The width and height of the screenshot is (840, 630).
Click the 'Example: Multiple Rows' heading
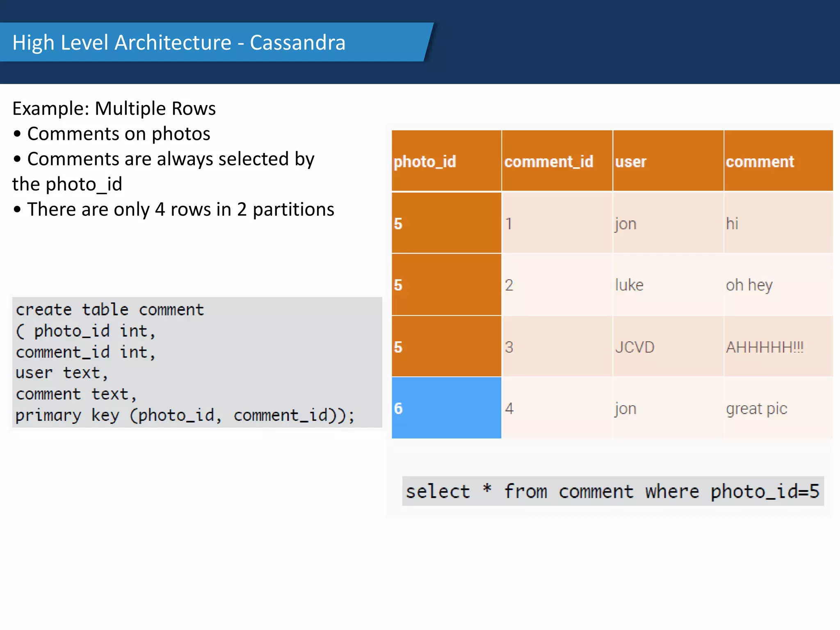(x=114, y=109)
